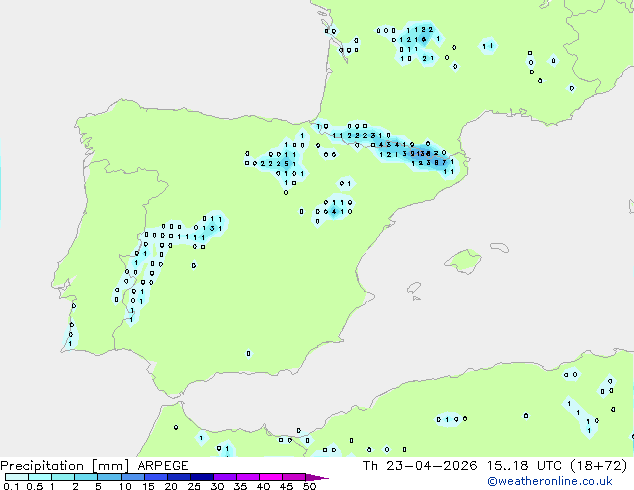This screenshot has height=490, width=634.
Task: Click the 40–45 mm magenta legend swatch
Action: (x=271, y=477)
